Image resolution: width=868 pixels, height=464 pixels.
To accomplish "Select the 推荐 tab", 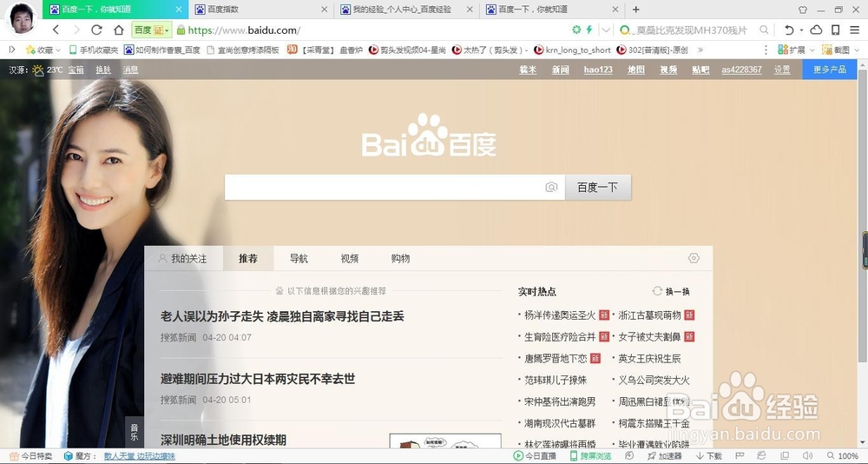I will tap(248, 258).
